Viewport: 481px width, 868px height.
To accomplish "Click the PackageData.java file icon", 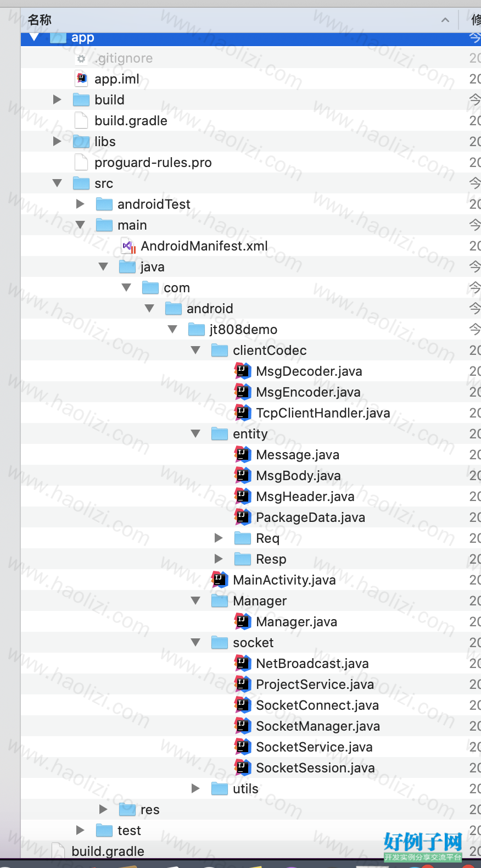I will pos(243,517).
